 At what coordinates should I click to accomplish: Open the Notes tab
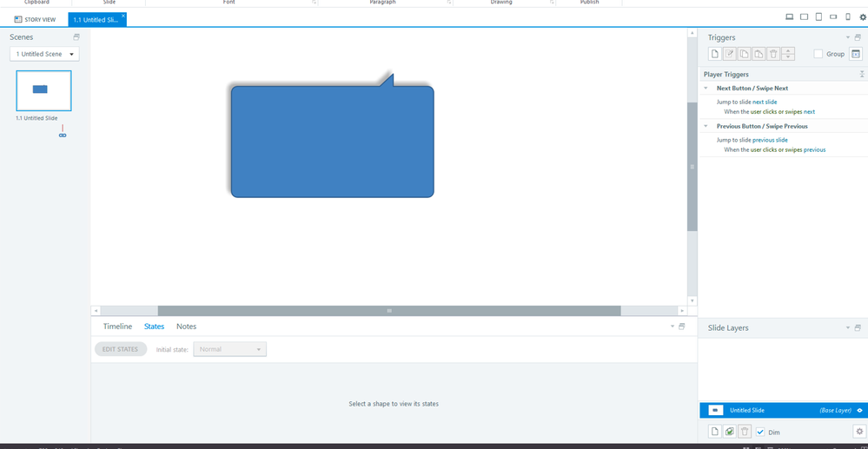tap(186, 327)
